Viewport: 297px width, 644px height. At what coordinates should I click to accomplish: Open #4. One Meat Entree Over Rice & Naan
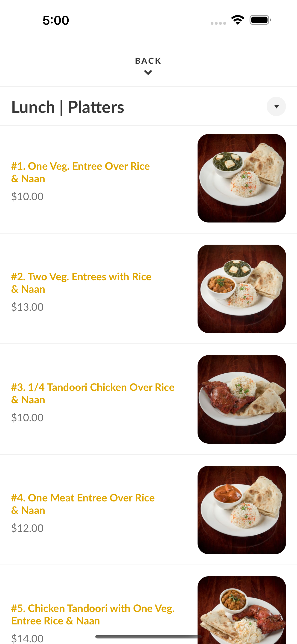point(83,504)
